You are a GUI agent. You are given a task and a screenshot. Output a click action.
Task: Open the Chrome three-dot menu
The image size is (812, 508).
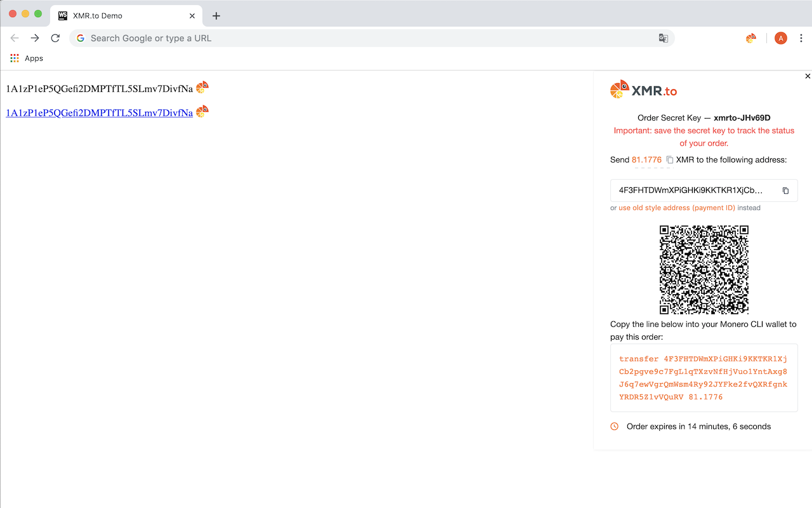pos(801,38)
